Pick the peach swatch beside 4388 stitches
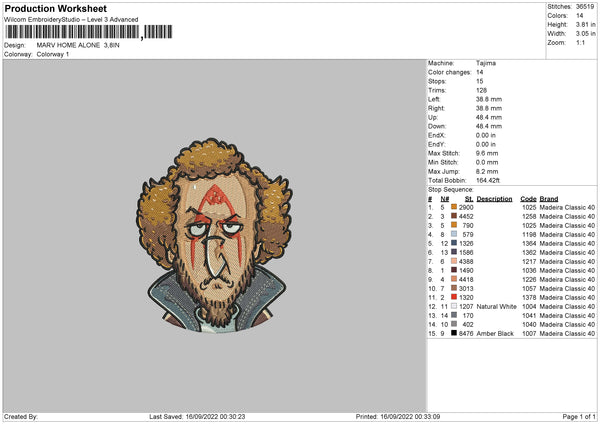Screen dimensions: 600x424 tap(454, 261)
